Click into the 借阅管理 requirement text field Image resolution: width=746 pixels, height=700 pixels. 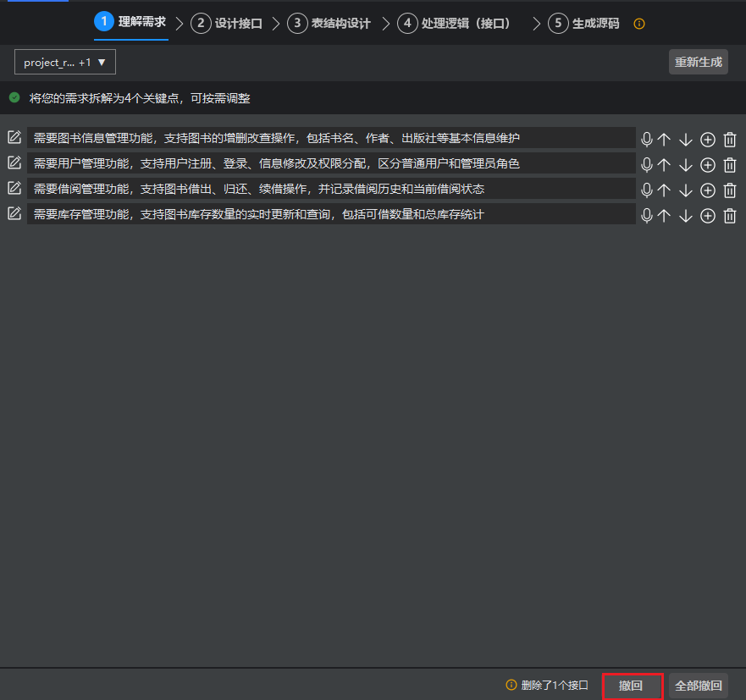pyautogui.click(x=330, y=189)
